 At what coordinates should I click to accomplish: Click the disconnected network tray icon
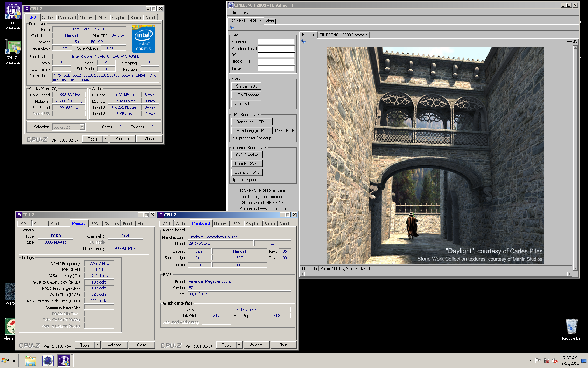point(546,361)
